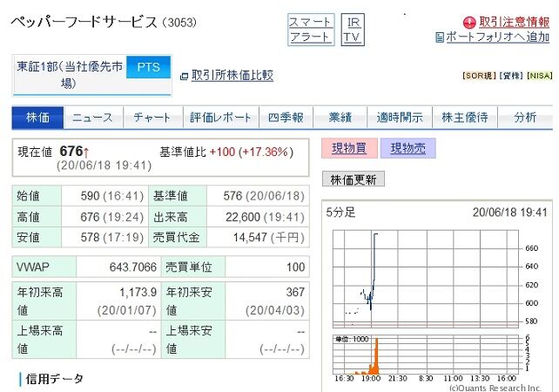Click the 上場来高値 label cell
The image size is (559, 392).
coord(44,339)
